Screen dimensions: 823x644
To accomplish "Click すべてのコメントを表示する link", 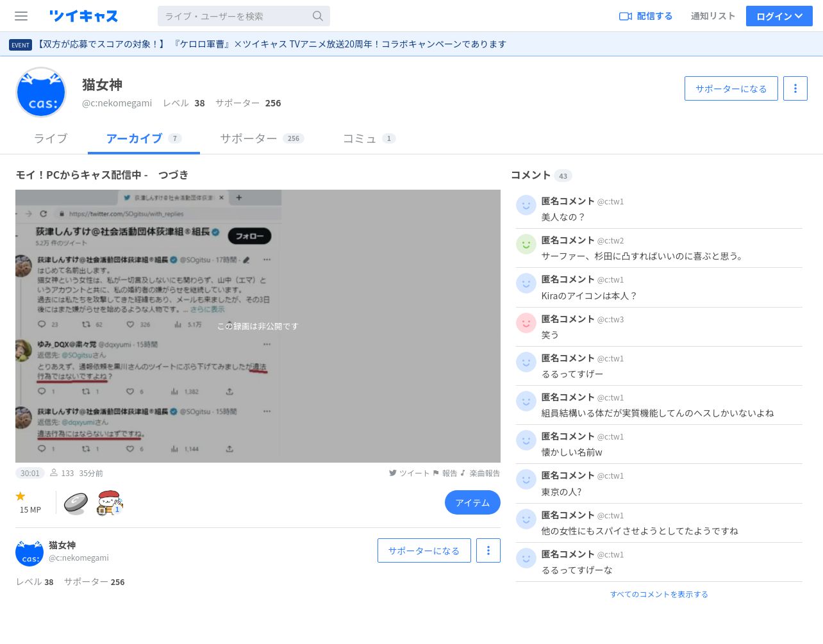I will pyautogui.click(x=659, y=594).
